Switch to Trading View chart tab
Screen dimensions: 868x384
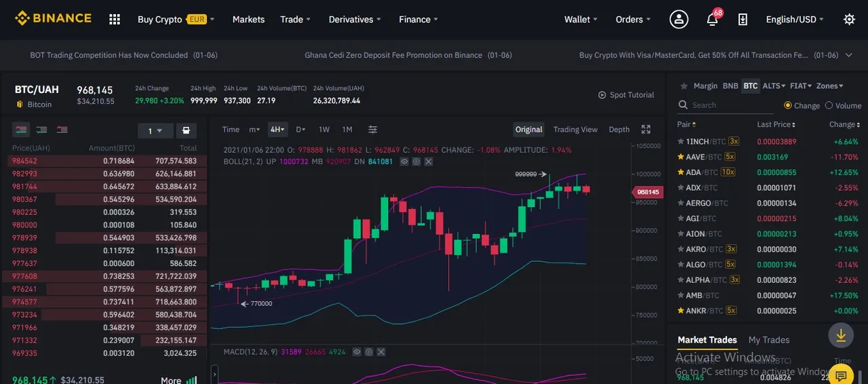click(x=575, y=130)
